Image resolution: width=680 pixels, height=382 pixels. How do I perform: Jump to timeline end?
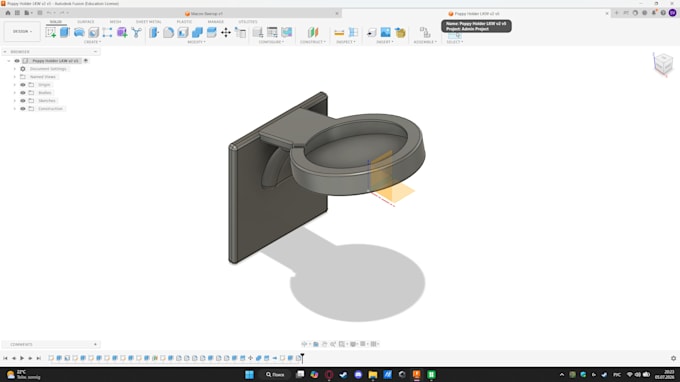point(39,358)
